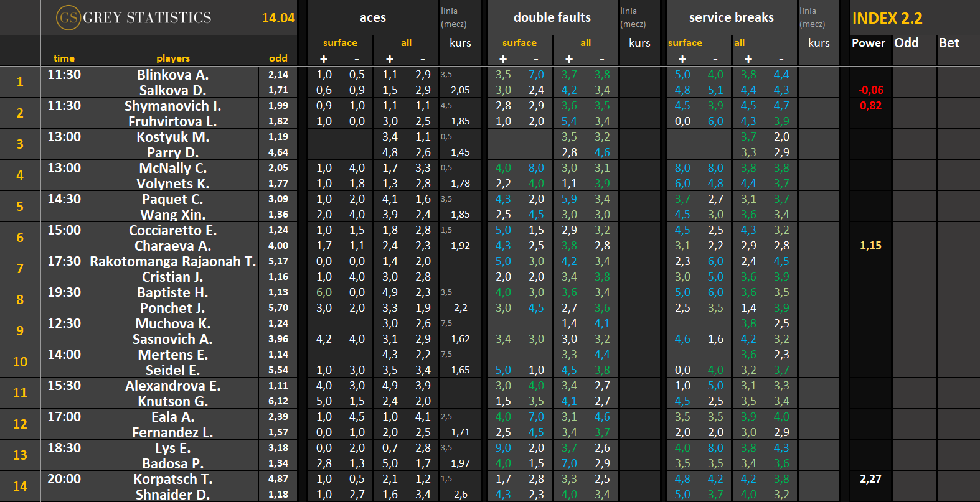The width and height of the screenshot is (980, 502).
Task: Select the Power value 2,27
Action: [x=870, y=479]
